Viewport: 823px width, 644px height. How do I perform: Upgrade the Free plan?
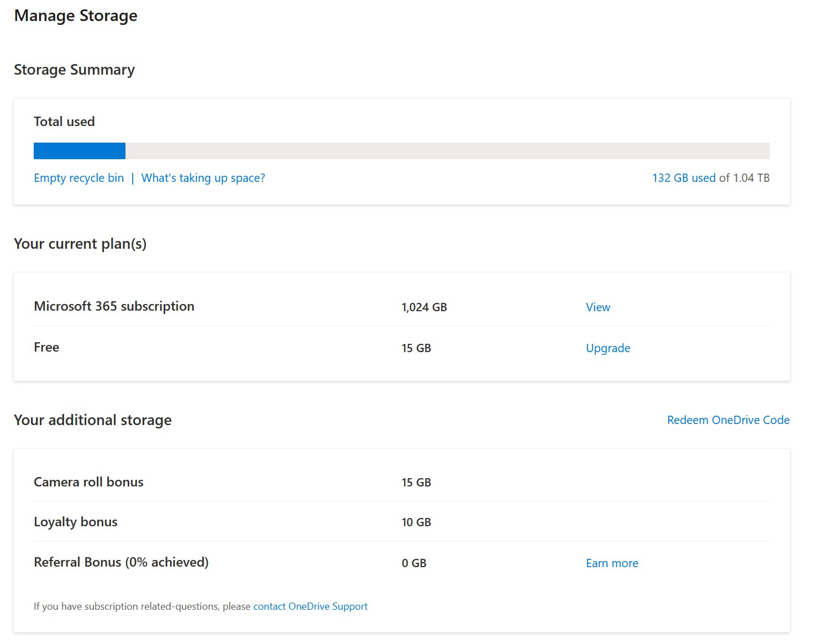tap(608, 348)
